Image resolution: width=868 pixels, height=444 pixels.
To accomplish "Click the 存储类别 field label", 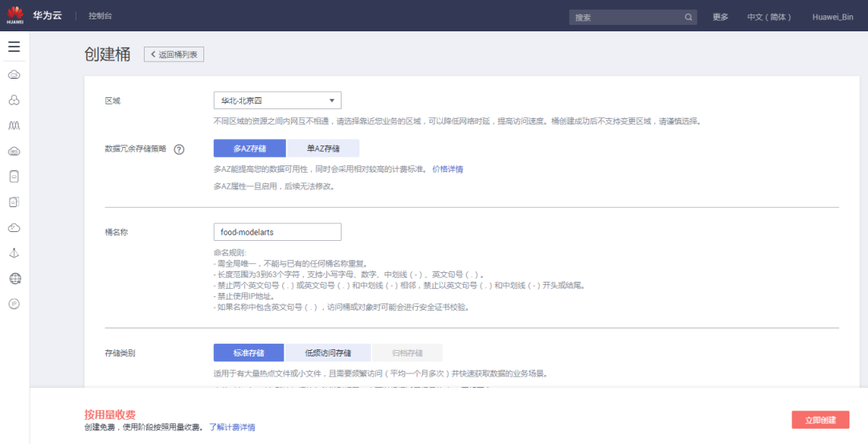I will point(120,352).
